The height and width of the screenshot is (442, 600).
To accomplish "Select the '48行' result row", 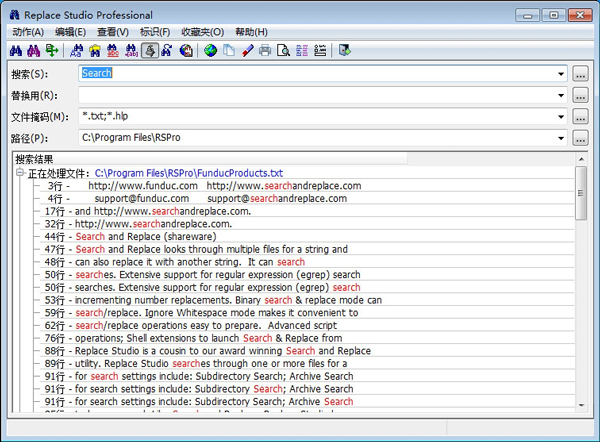I will [307, 262].
